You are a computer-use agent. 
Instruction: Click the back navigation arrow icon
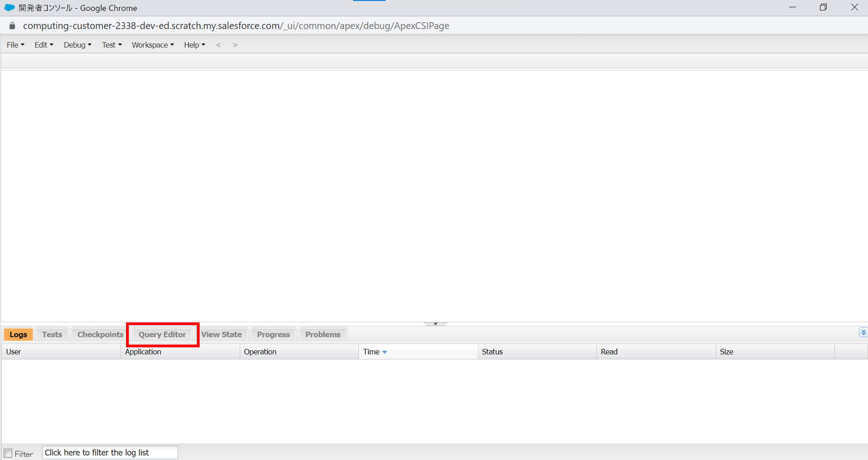click(x=218, y=45)
